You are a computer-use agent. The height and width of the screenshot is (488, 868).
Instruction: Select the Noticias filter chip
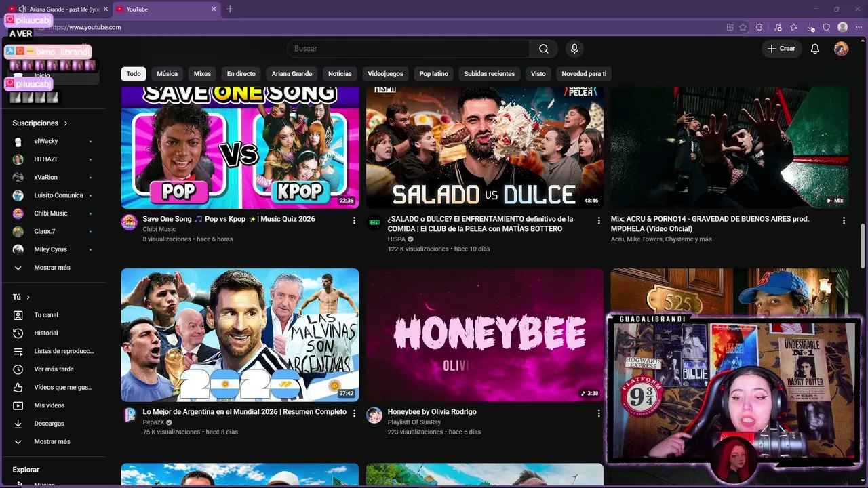click(x=340, y=74)
